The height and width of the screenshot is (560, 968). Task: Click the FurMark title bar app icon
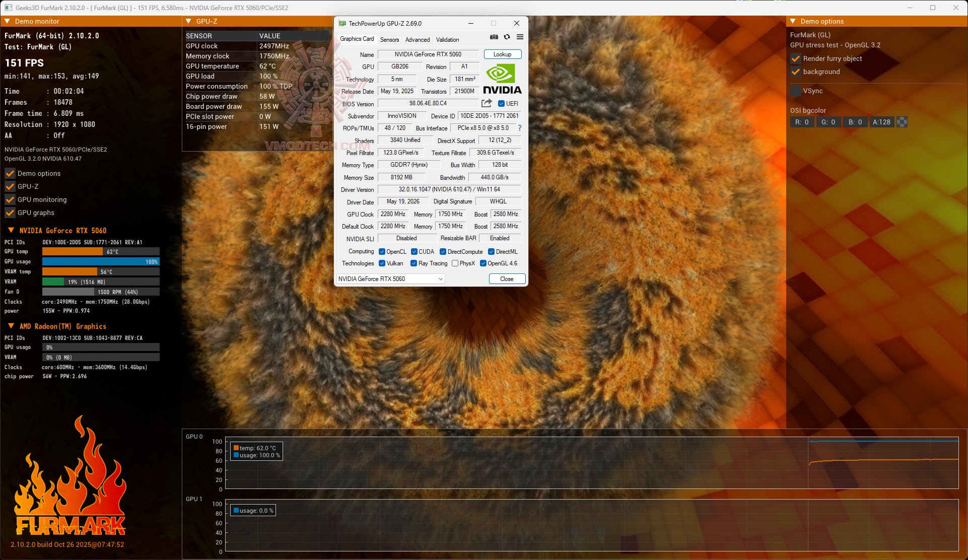(x=8, y=8)
